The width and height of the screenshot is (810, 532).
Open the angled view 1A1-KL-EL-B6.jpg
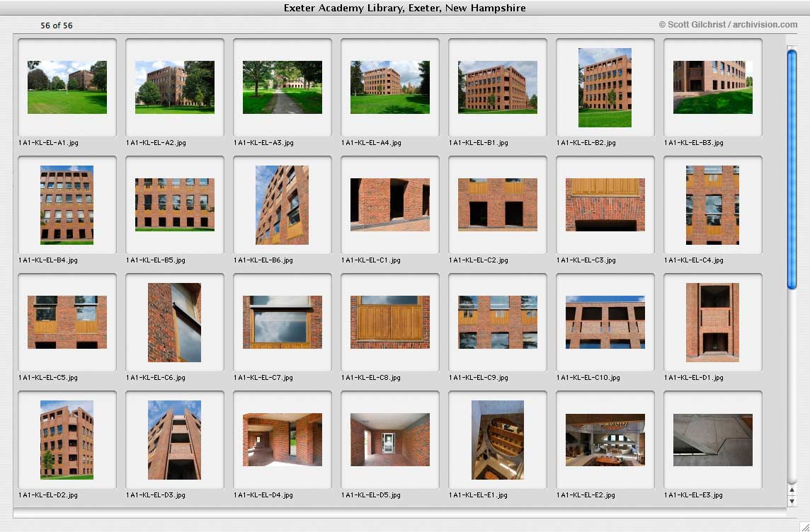click(282, 205)
